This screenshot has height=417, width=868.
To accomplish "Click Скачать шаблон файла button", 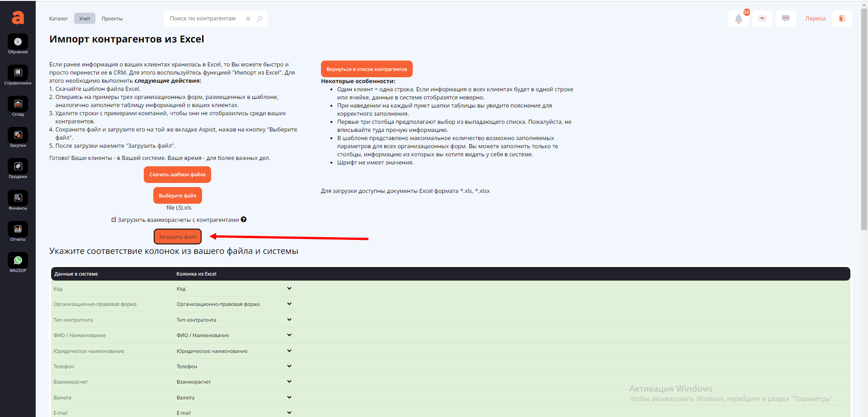I will 177,174.
